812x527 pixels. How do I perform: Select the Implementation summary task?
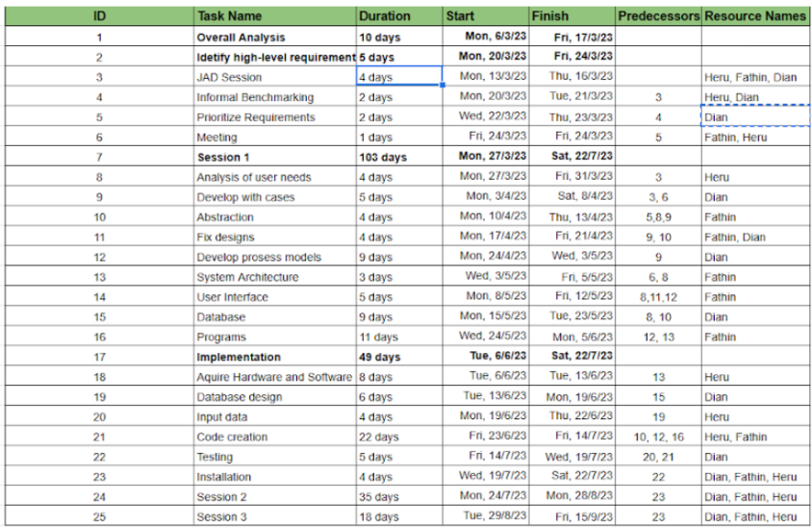click(275, 357)
